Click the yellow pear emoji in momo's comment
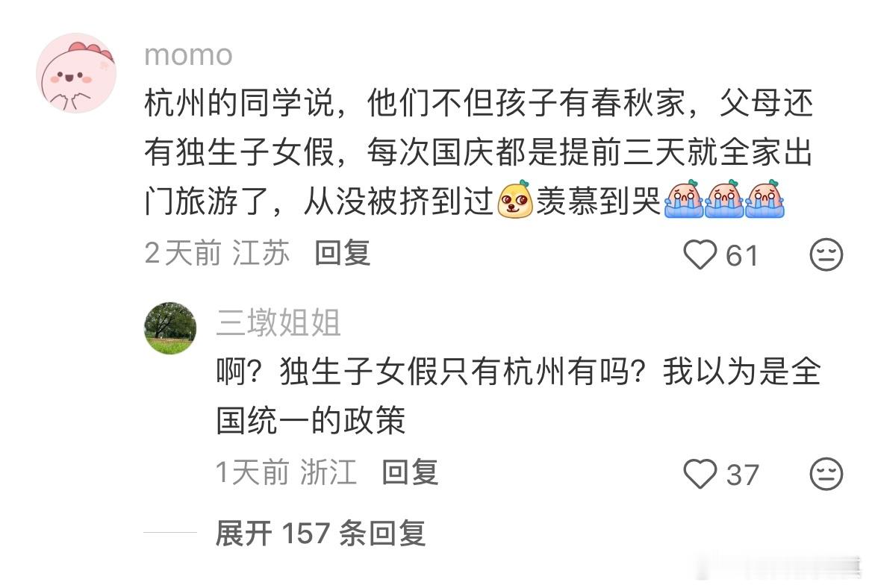 pyautogui.click(x=515, y=199)
